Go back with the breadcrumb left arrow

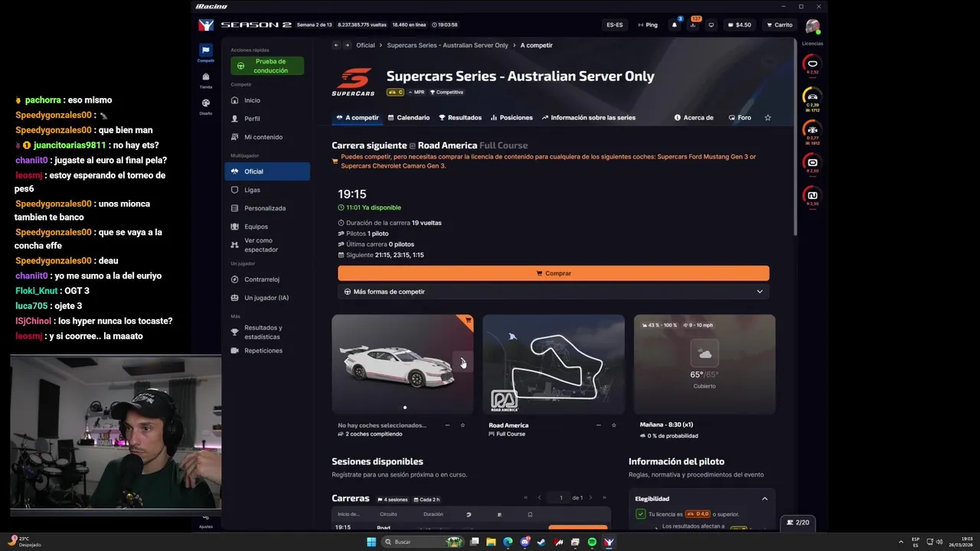336,45
